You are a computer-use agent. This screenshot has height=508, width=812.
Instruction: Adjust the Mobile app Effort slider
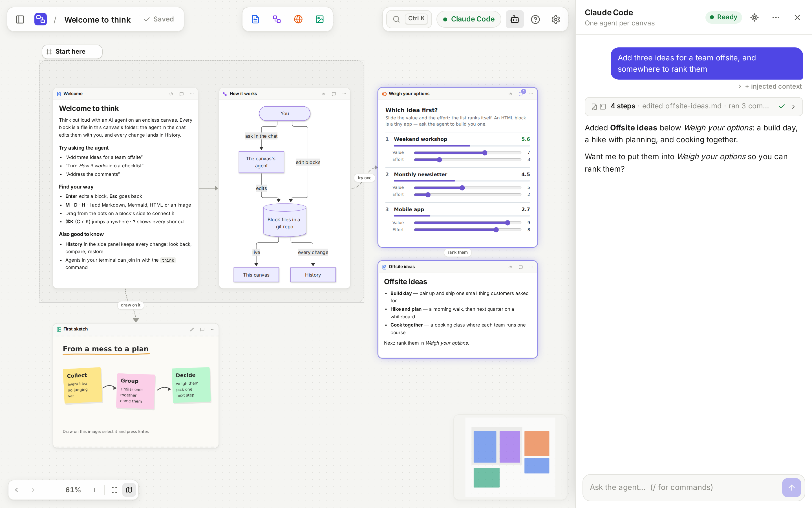pyautogui.click(x=467, y=230)
